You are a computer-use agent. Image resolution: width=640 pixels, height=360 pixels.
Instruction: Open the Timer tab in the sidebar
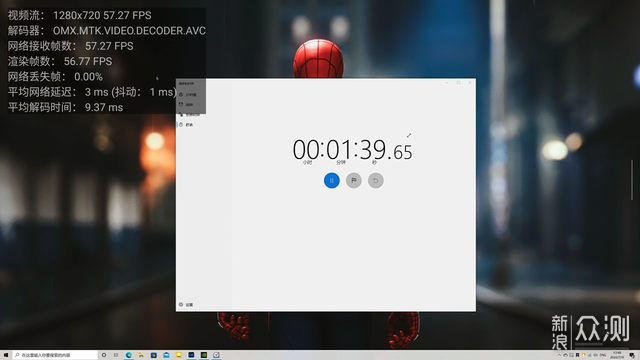[x=188, y=94]
